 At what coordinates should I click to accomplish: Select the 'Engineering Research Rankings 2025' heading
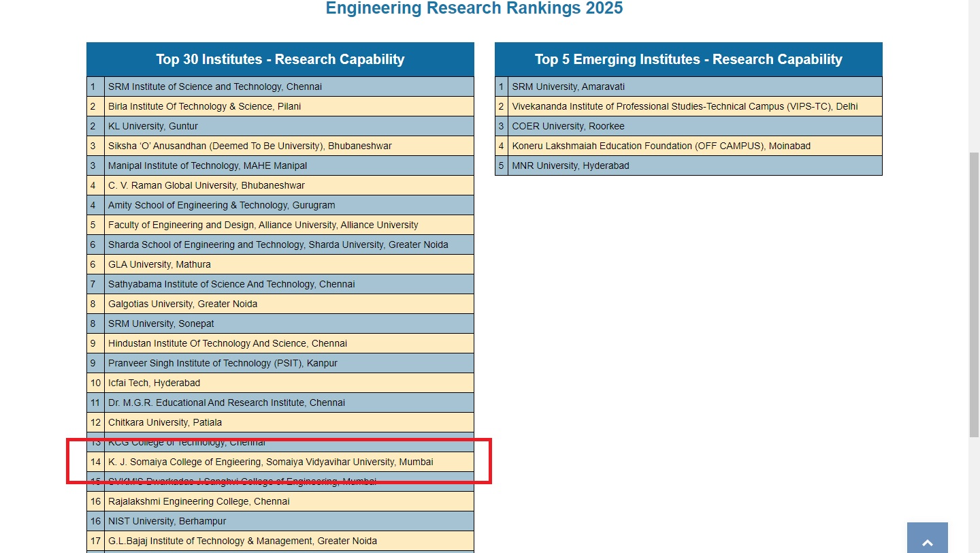(474, 8)
